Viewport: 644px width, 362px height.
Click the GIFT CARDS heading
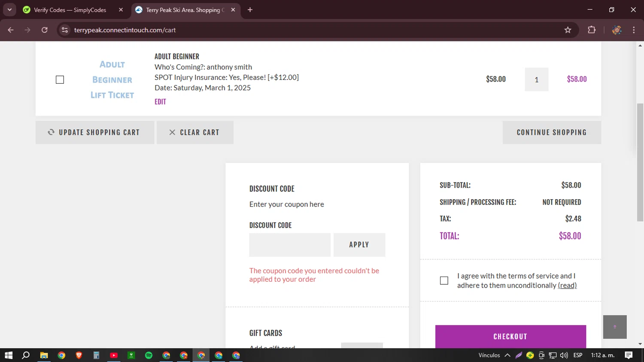point(266,333)
